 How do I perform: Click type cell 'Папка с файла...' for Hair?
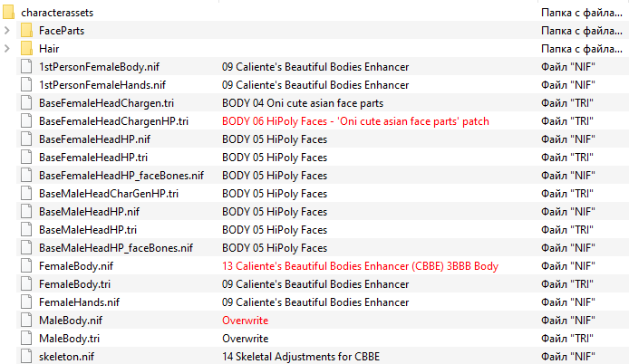pyautogui.click(x=582, y=49)
